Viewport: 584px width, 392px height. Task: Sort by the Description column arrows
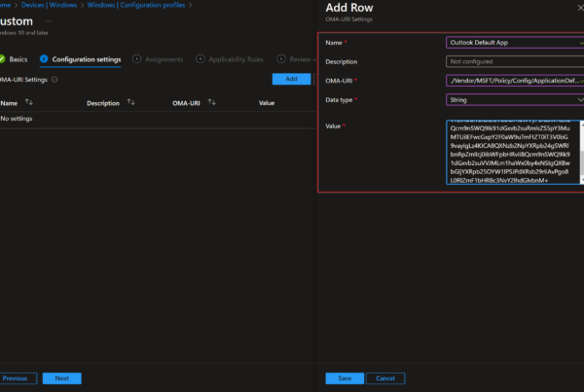click(x=131, y=102)
